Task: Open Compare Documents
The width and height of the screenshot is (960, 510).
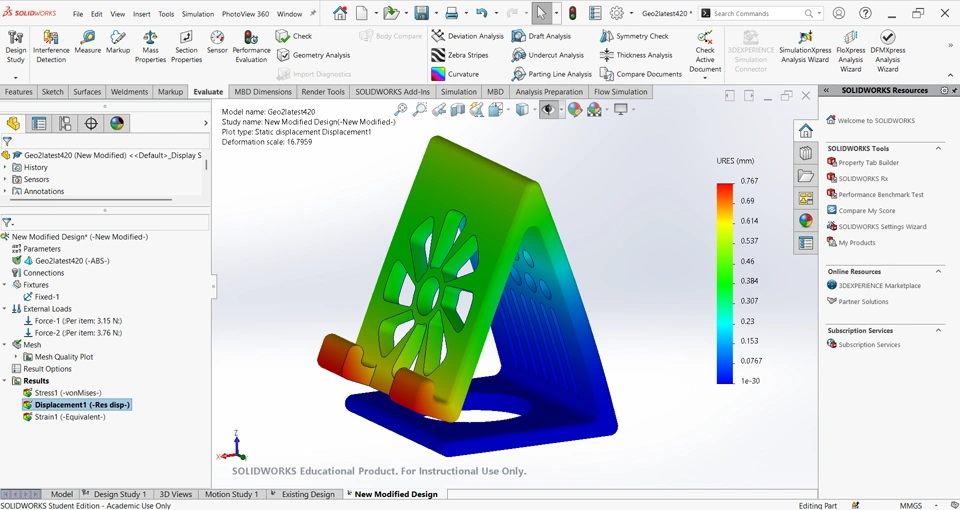Action: coord(641,74)
